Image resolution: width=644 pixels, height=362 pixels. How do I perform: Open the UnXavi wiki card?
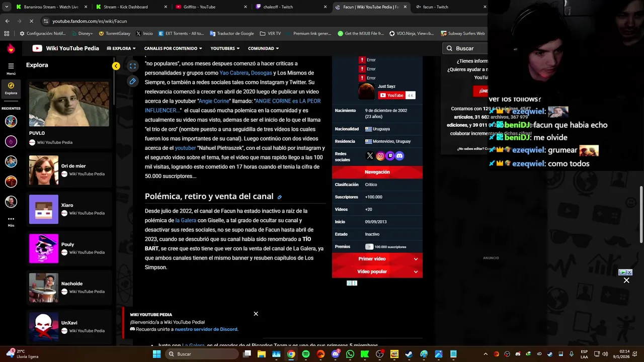tap(69, 327)
